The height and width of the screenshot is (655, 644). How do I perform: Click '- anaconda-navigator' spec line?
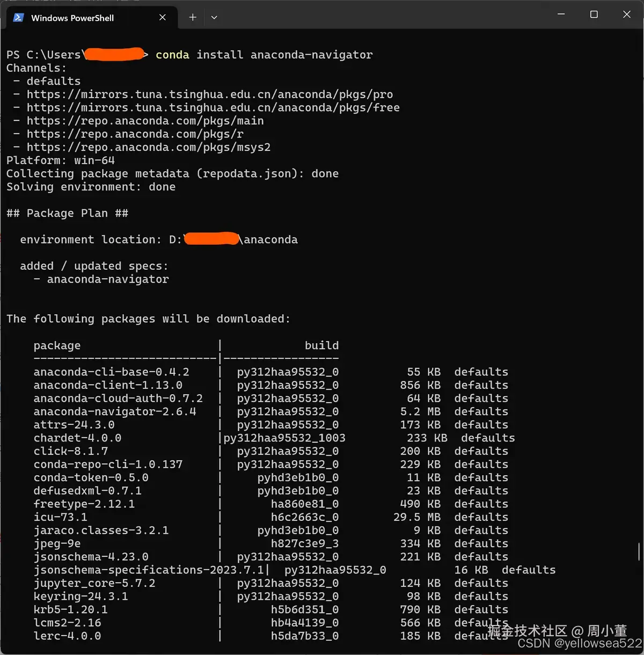101,279
